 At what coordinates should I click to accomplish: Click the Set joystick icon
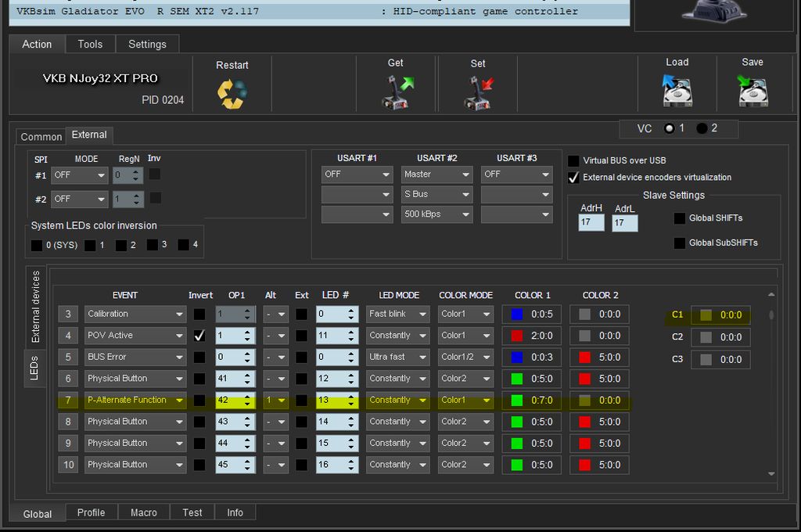point(480,93)
